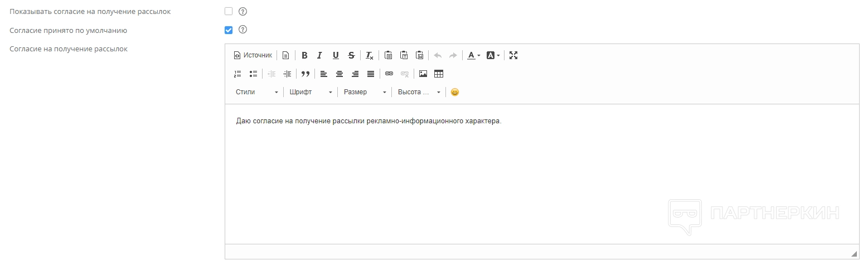Image resolution: width=868 pixels, height=265 pixels.
Task: Click help icon beside Показывать согласие checkbox
Action: pos(243,11)
